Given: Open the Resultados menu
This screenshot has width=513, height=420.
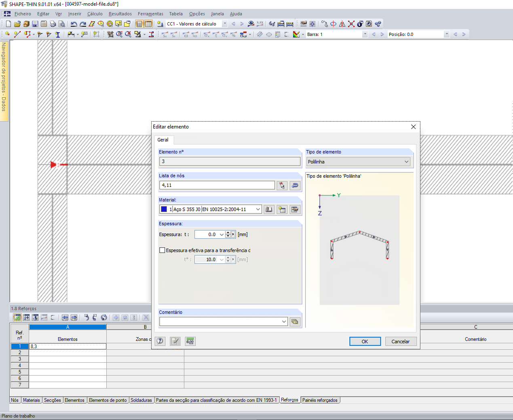Looking at the screenshot, I should (x=120, y=14).
